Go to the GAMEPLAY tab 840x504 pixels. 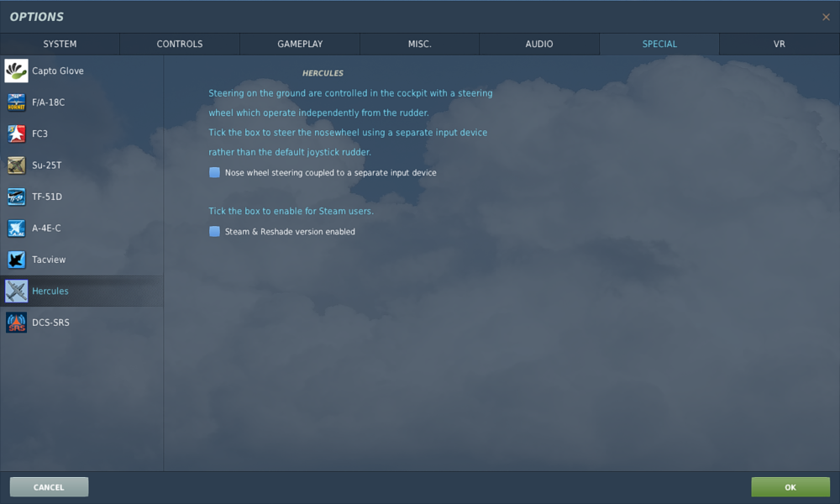click(300, 44)
